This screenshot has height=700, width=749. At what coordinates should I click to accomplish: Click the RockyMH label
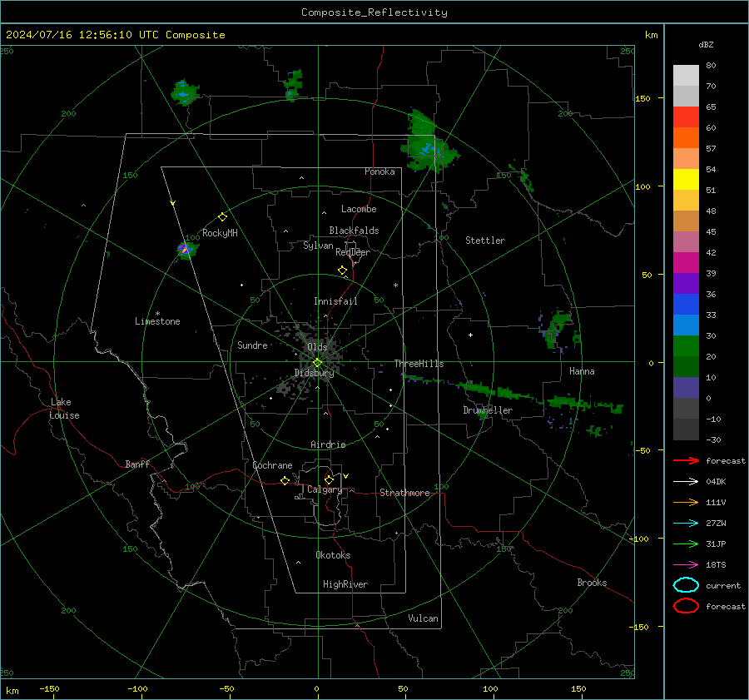point(220,233)
